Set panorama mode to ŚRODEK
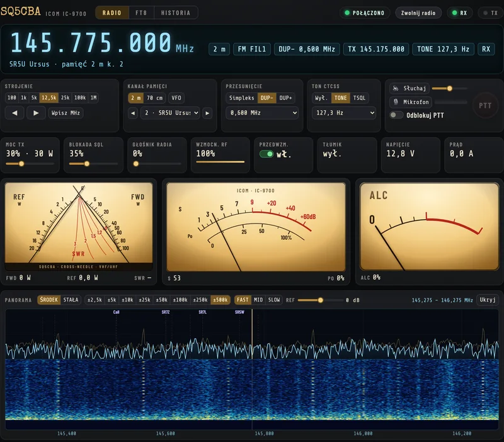This screenshot has width=504, height=442. click(x=49, y=300)
